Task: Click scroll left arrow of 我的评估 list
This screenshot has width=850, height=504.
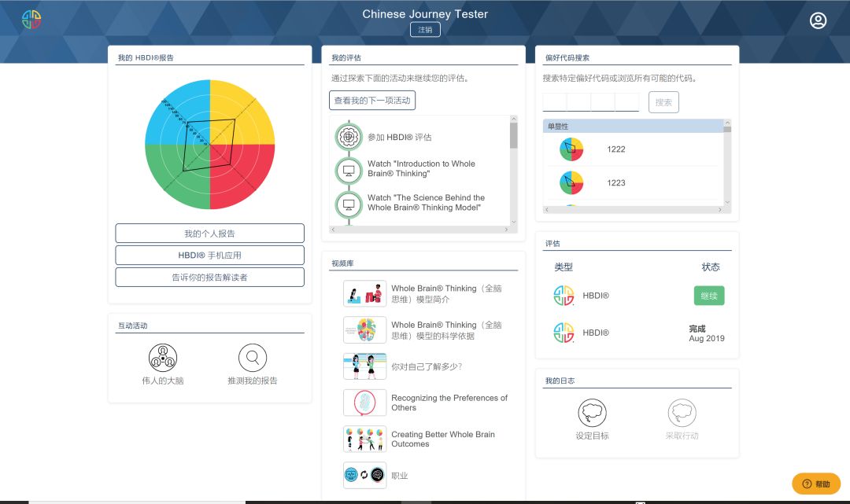Action: (x=333, y=230)
